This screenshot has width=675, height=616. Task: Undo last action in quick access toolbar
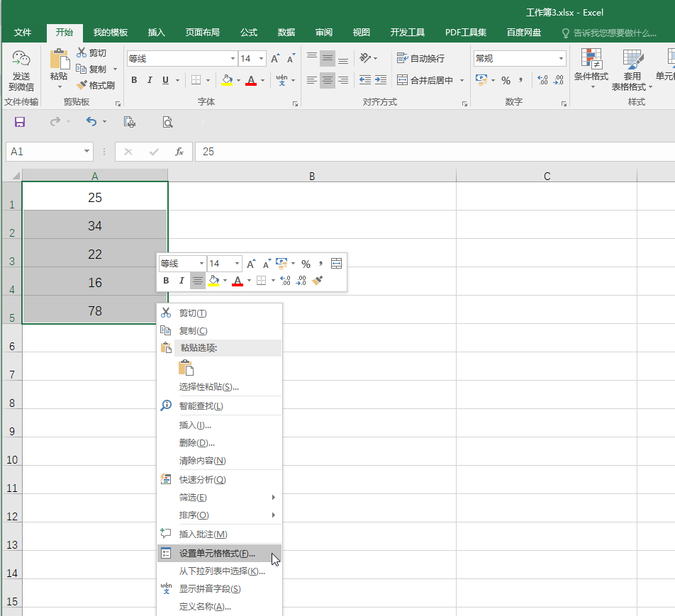pyautogui.click(x=91, y=122)
